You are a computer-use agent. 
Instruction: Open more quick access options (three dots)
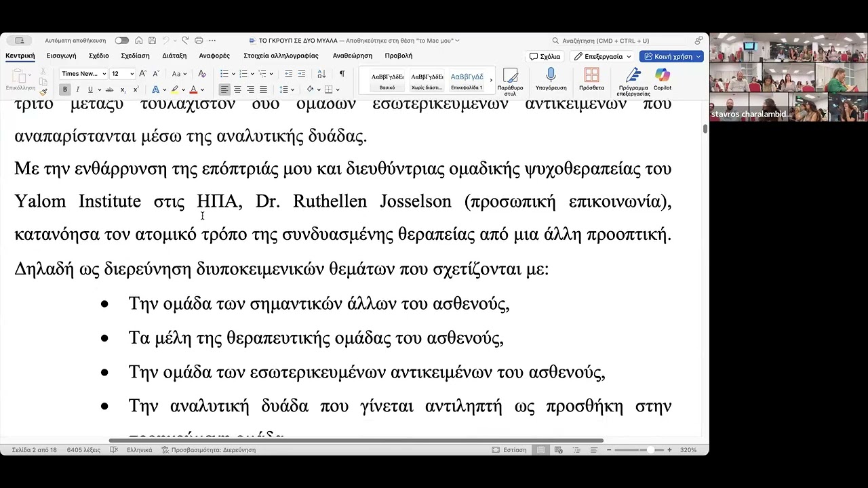212,41
